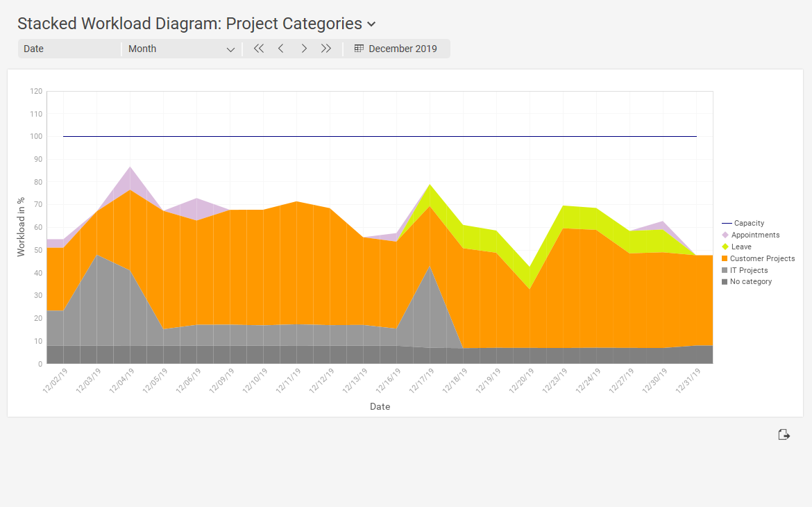This screenshot has height=507, width=812.
Task: Click the Date field selector
Action: pyautogui.click(x=69, y=49)
